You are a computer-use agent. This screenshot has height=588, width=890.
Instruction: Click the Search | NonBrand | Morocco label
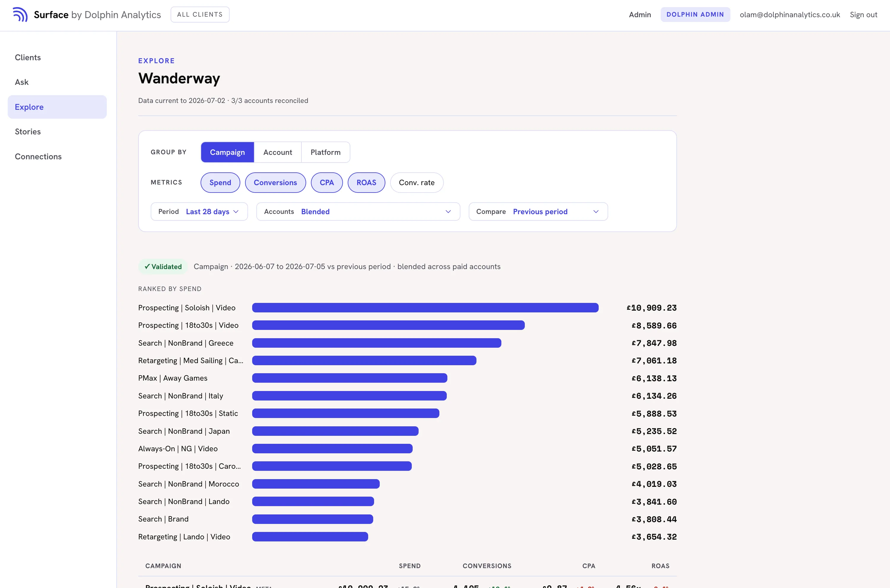pyautogui.click(x=189, y=484)
